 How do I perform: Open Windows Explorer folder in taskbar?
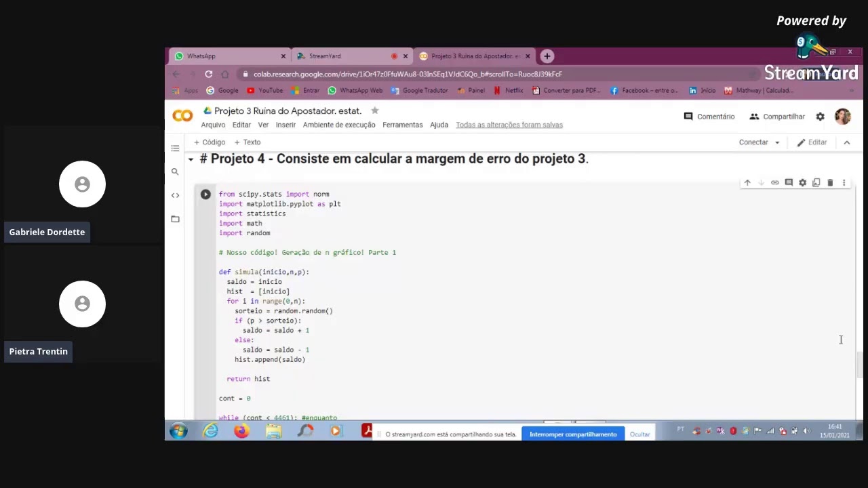pyautogui.click(x=273, y=431)
